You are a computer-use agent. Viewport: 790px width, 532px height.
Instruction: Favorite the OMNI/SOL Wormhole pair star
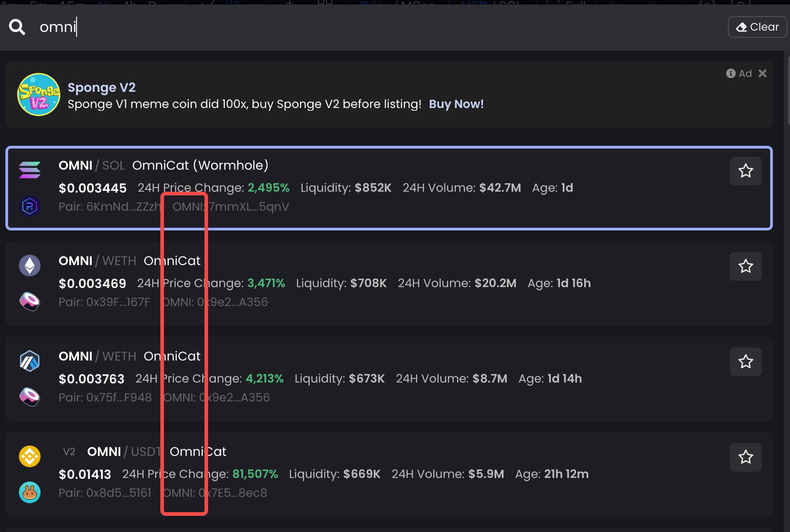745,171
